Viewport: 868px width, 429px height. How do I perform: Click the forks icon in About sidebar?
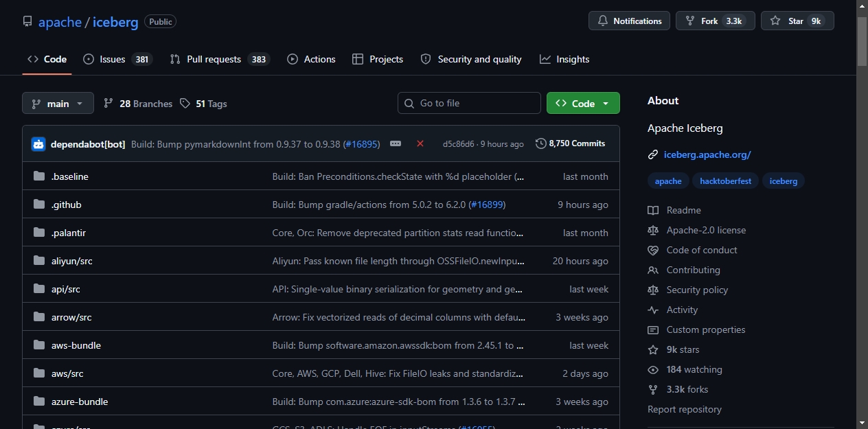(x=653, y=389)
